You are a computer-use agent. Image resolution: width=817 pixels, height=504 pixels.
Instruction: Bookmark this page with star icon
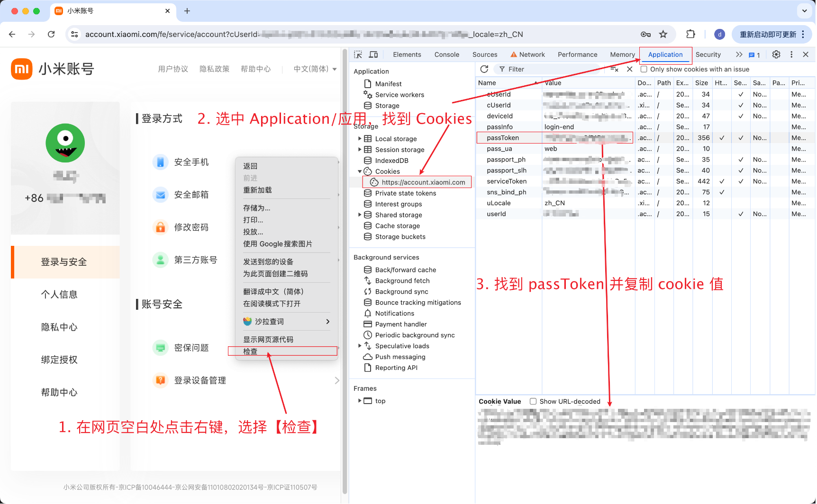coord(663,34)
